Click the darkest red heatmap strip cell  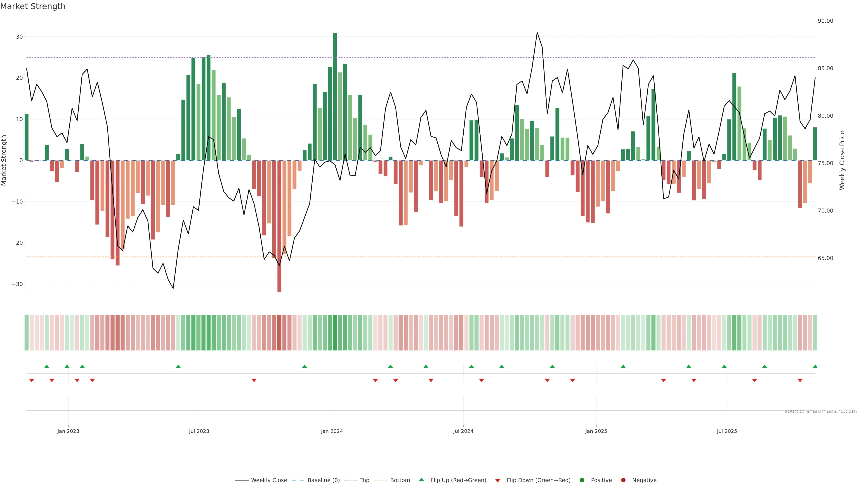pyautogui.click(x=279, y=332)
